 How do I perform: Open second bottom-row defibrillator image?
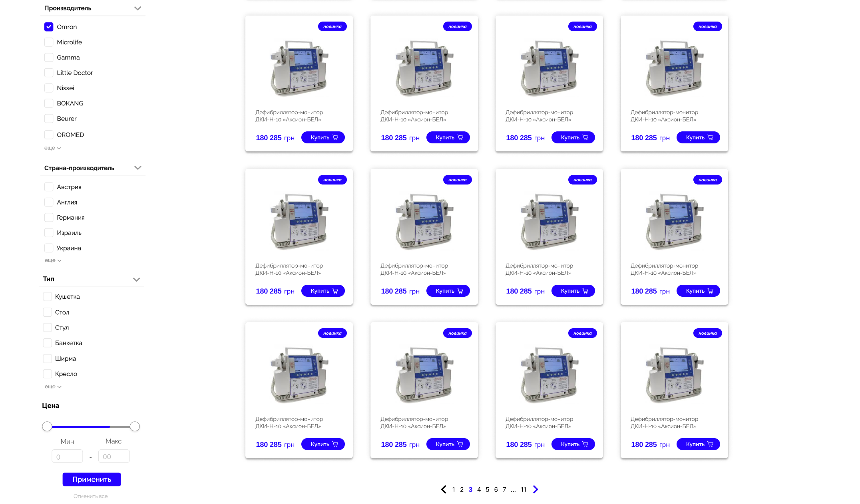coord(424,375)
